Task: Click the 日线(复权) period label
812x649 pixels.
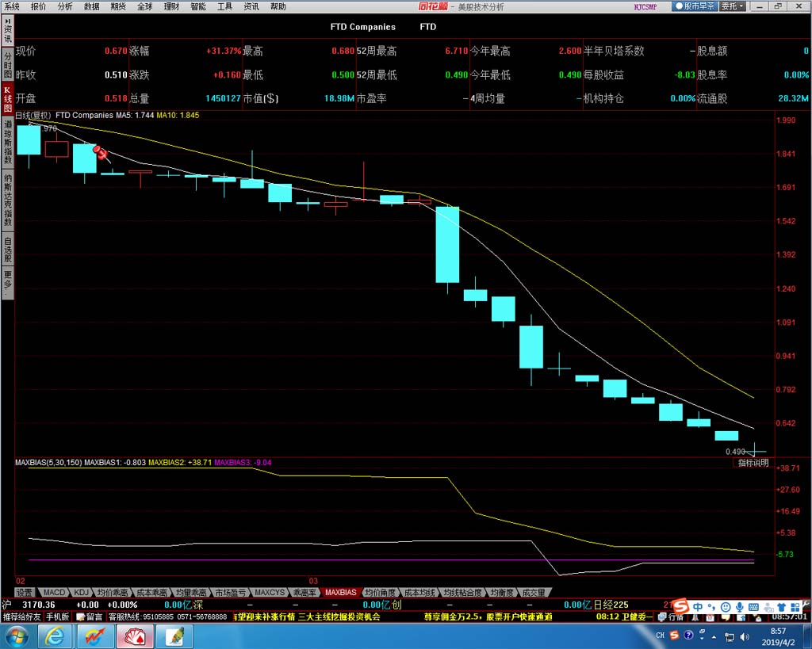Action: 33,115
